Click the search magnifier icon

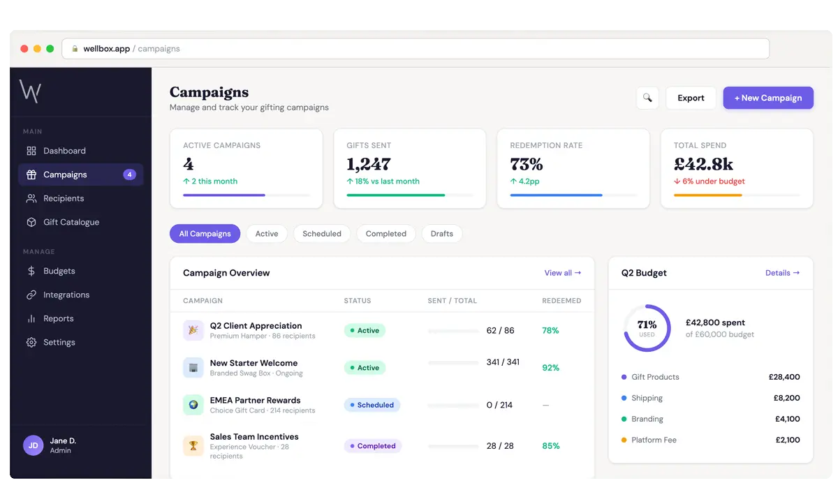[x=647, y=98]
